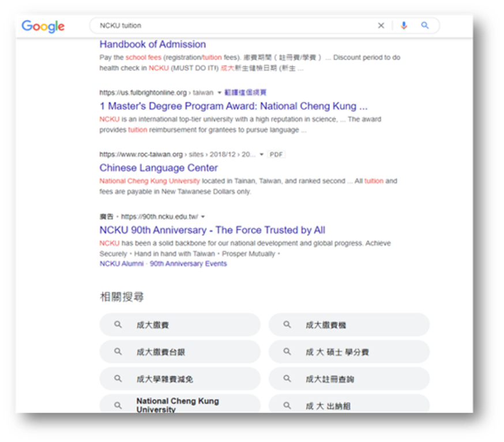The width and height of the screenshot is (504, 442).
Task: Click the https://www.roc-taiwan.org URL text
Action: 141,155
